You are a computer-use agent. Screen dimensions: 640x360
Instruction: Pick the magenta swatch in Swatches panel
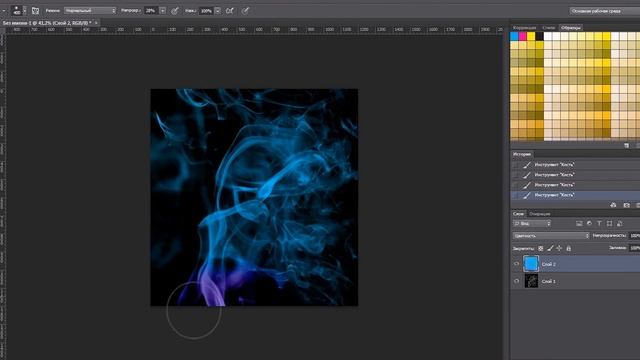click(x=523, y=37)
